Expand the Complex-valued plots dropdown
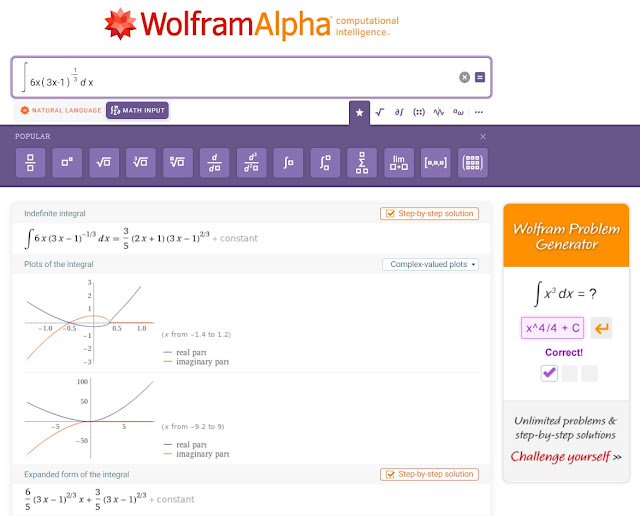 pyautogui.click(x=431, y=265)
